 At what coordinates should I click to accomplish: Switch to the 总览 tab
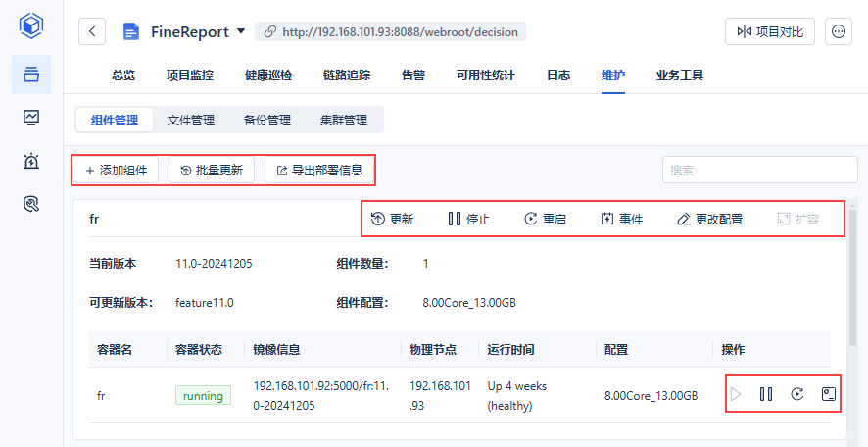[122, 75]
